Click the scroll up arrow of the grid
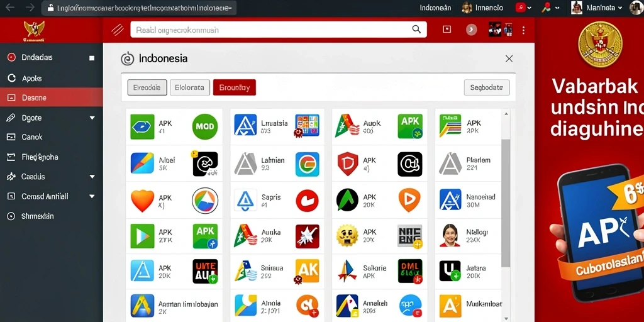Image resolution: width=644 pixels, height=322 pixels. coord(506,114)
